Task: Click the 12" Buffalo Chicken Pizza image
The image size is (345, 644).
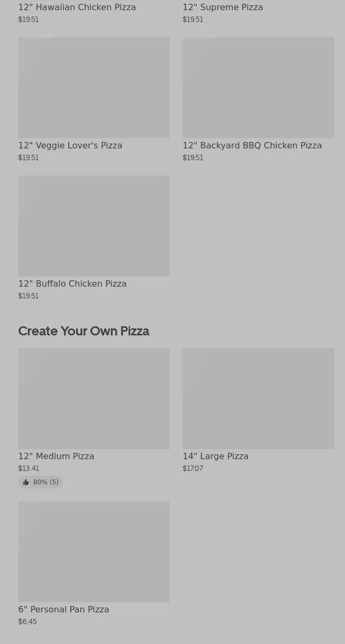Action: 94,226
